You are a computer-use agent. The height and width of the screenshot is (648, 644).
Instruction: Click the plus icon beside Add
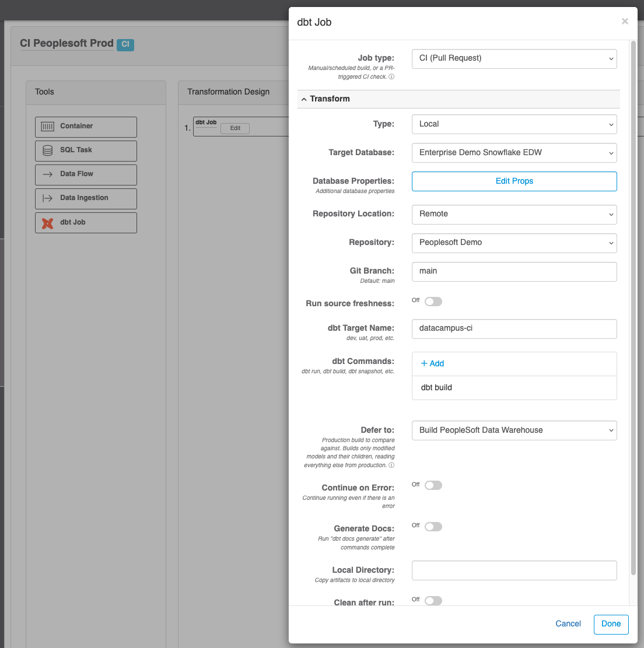(424, 363)
